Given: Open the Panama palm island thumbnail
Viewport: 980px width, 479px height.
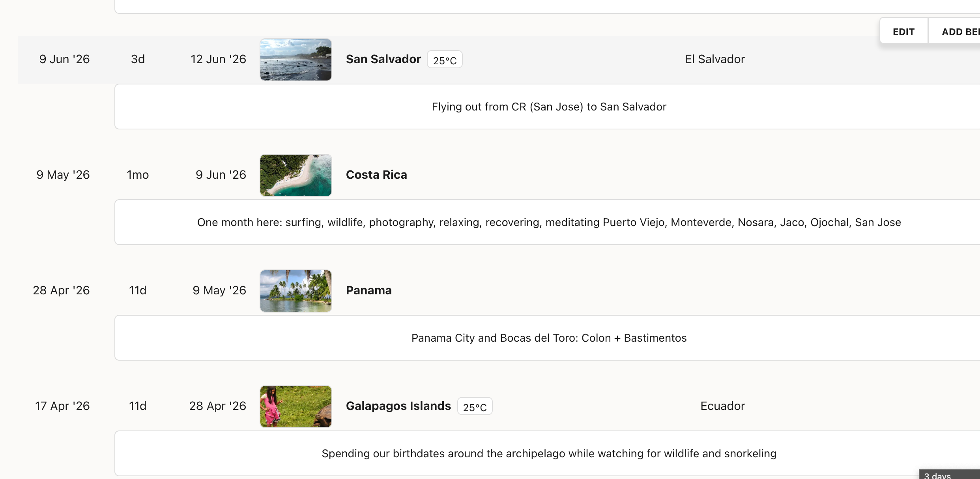Looking at the screenshot, I should [x=295, y=291].
